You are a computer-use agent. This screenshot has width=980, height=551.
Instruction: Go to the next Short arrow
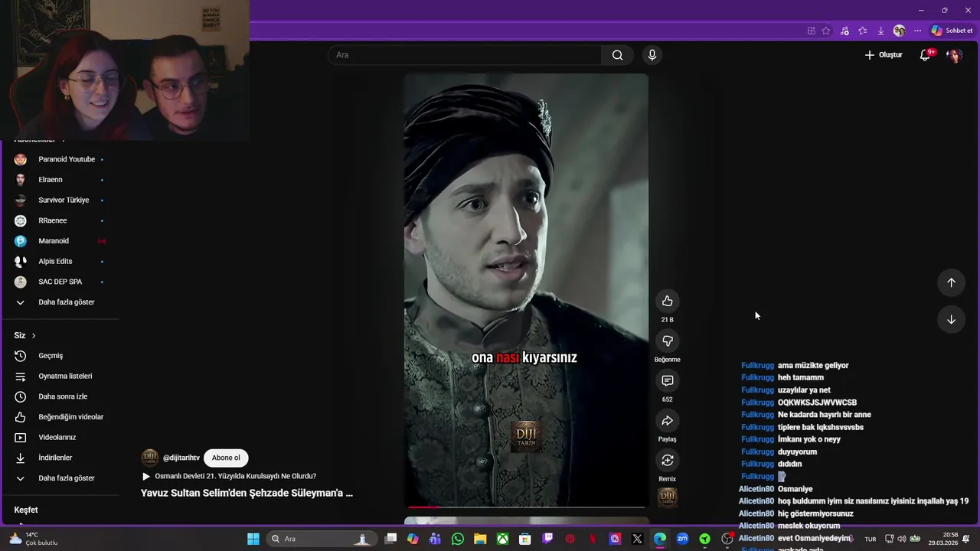pos(951,319)
